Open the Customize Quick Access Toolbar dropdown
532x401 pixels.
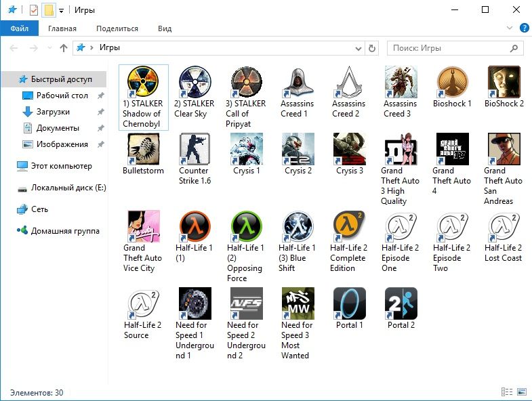tap(62, 11)
